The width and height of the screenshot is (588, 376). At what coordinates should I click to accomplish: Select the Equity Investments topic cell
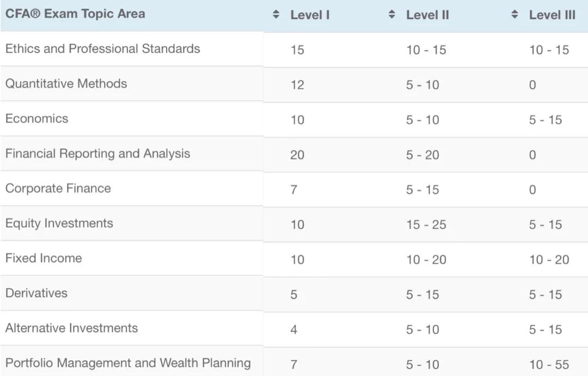[59, 223]
